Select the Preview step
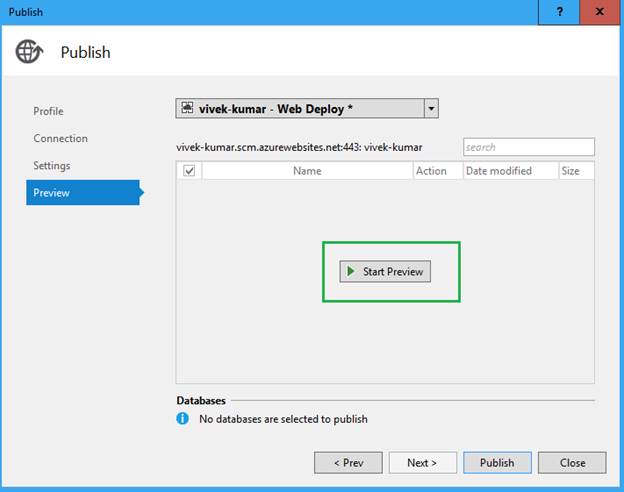The width and height of the screenshot is (624, 492). [x=83, y=193]
